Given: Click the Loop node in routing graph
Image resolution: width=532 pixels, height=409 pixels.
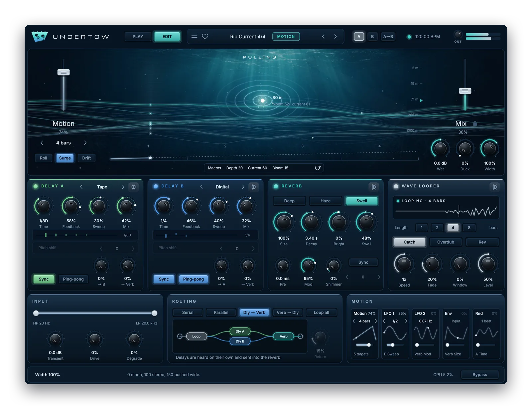Looking at the screenshot, I should pyautogui.click(x=197, y=336).
